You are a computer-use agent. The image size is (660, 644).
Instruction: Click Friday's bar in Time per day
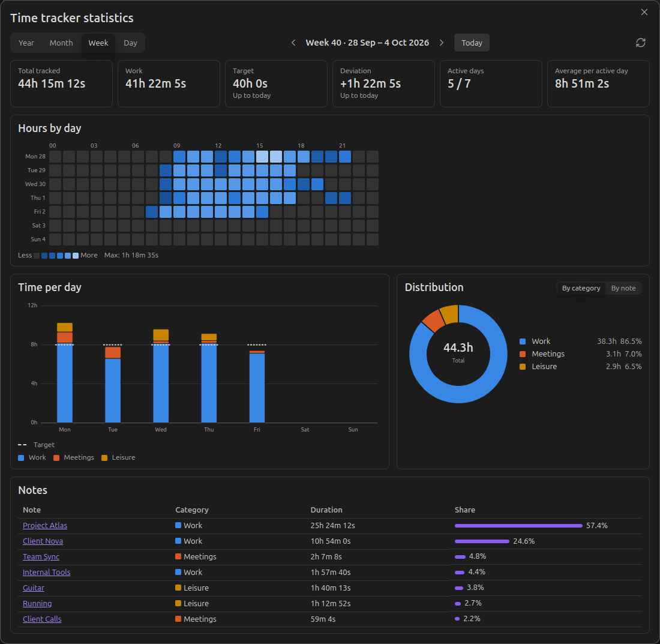pos(257,387)
